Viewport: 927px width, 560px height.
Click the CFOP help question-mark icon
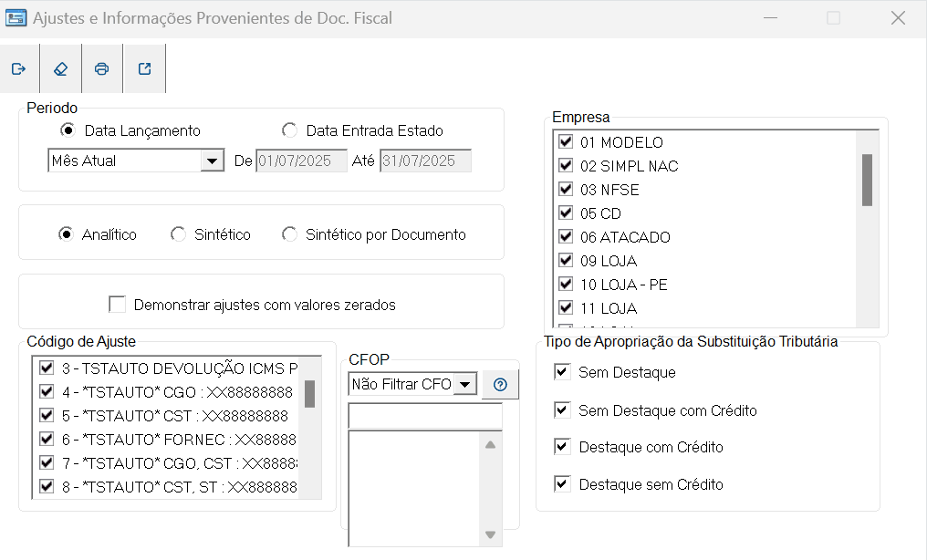coord(499,385)
